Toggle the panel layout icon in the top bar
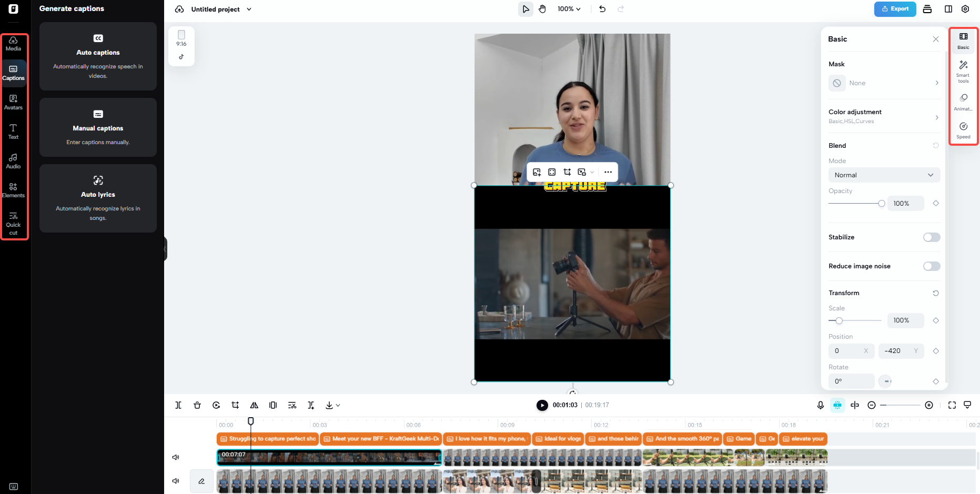Viewport: 980px width, 494px height. (x=948, y=9)
